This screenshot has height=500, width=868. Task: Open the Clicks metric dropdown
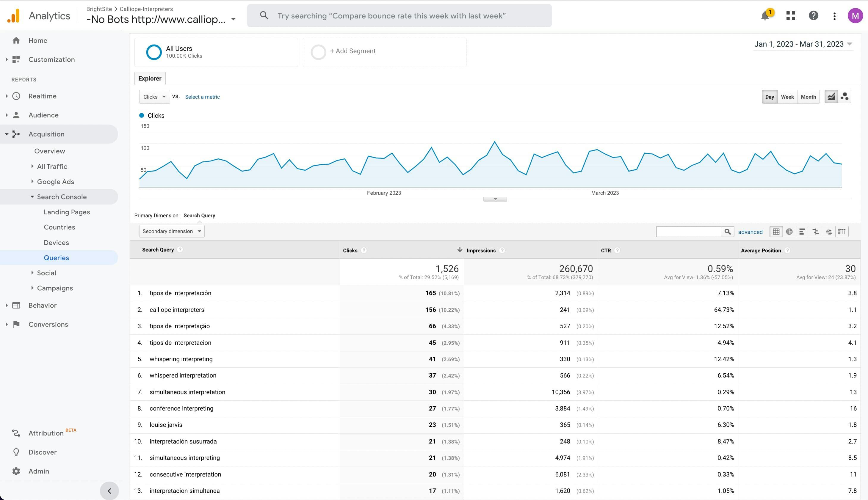[x=154, y=97]
